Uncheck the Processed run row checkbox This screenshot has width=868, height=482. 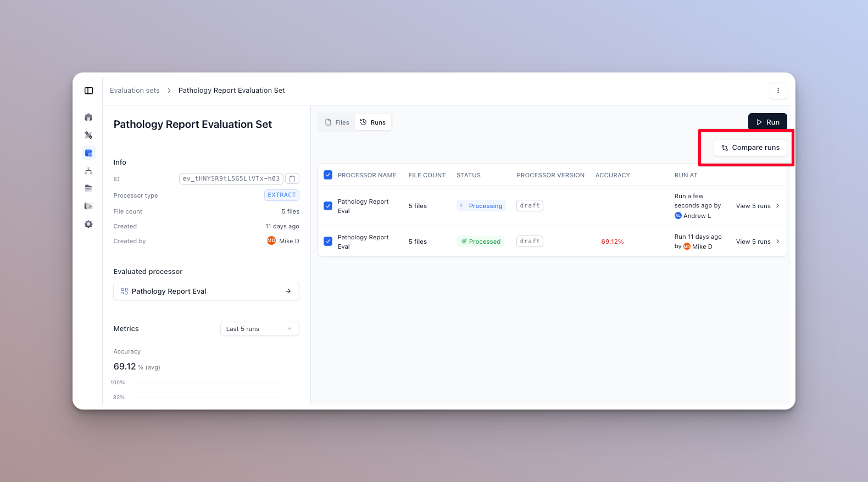[328, 241]
